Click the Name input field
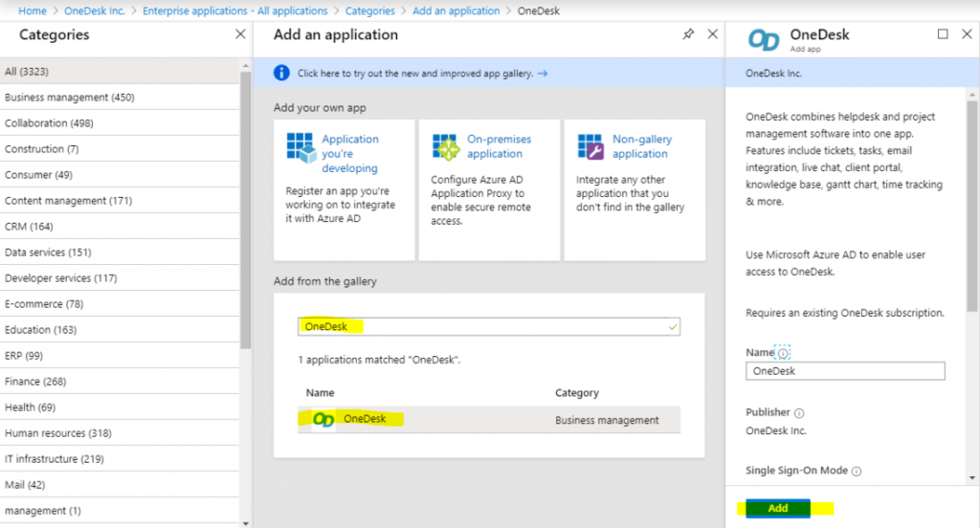This screenshot has width=980, height=528. pos(844,371)
